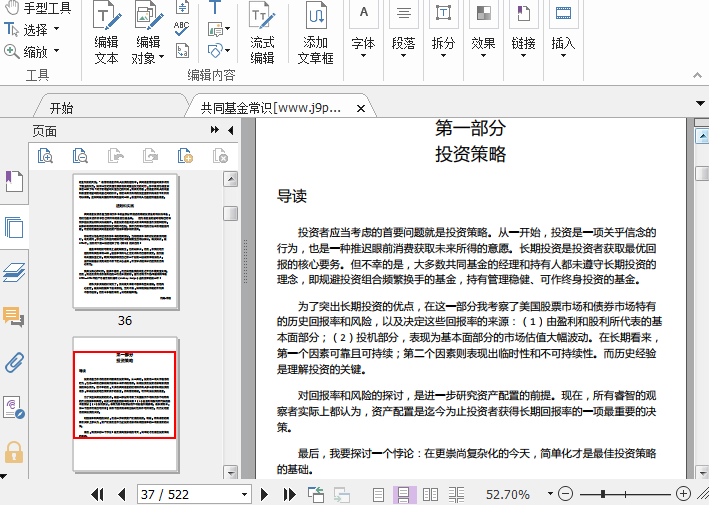
Task: Open the Security lock panel
Action: [x=14, y=451]
